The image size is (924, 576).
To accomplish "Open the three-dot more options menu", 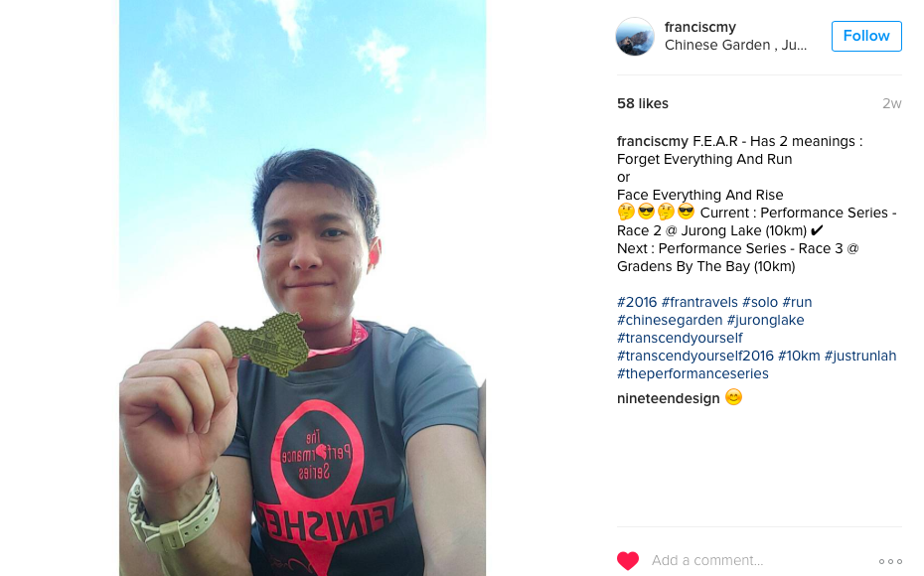I will [890, 561].
